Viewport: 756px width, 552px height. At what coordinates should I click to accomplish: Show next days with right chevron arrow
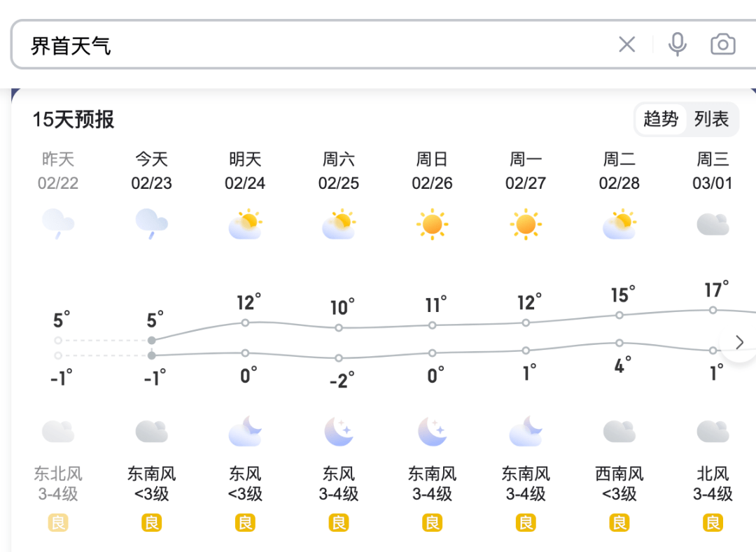coord(739,343)
